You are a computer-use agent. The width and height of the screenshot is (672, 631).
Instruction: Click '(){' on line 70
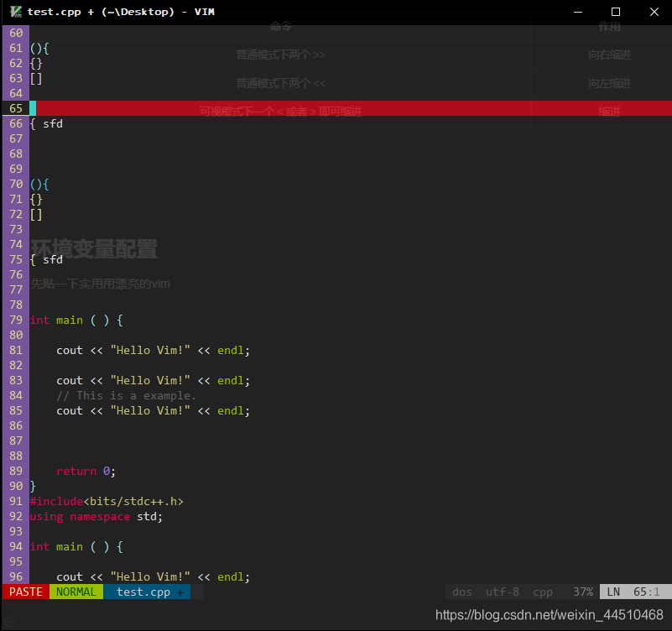tap(39, 185)
